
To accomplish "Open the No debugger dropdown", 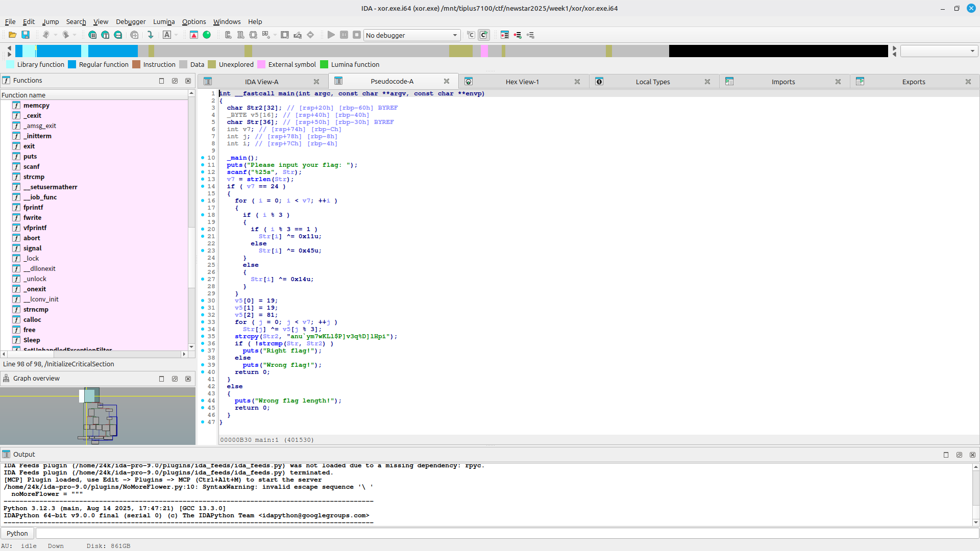I will [x=411, y=35].
